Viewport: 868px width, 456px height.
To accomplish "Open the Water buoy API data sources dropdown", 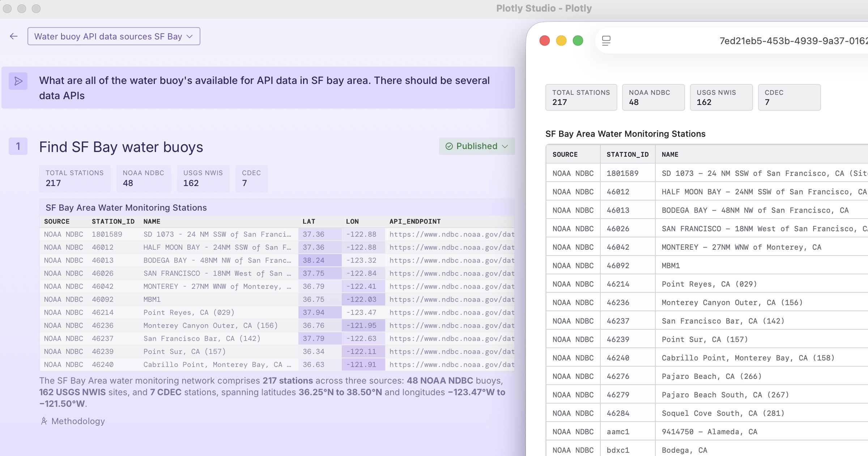I will pyautogui.click(x=114, y=36).
